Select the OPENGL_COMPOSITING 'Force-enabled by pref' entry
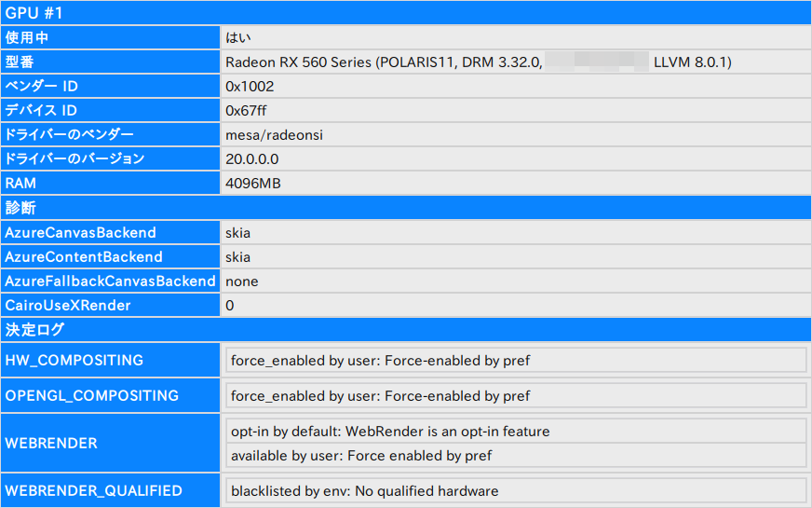The image size is (812, 508). [x=516, y=396]
